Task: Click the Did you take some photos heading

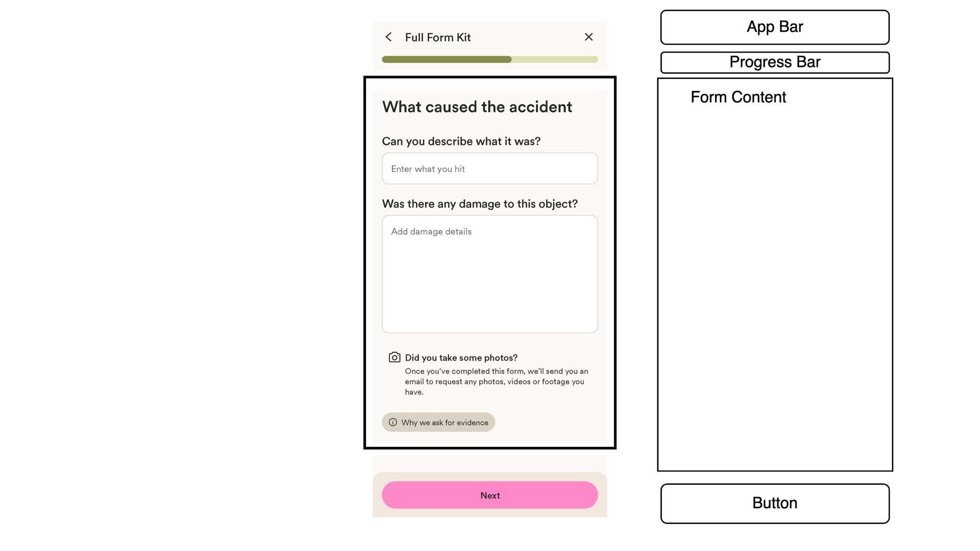Action: tap(461, 358)
